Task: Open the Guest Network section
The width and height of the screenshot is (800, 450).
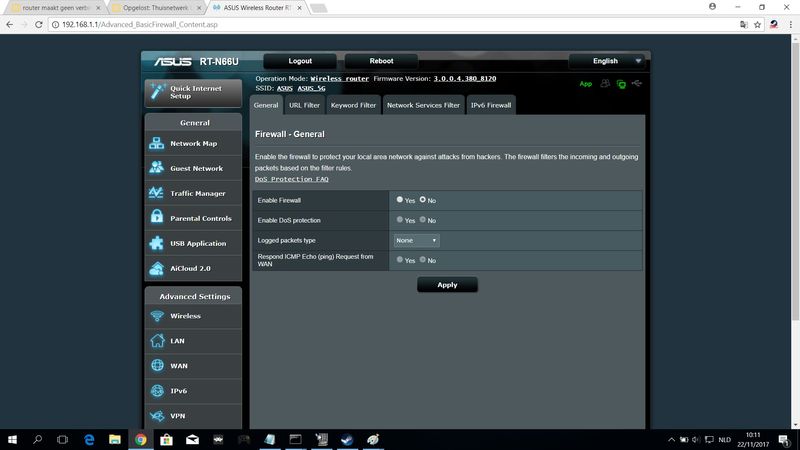Action: point(196,168)
